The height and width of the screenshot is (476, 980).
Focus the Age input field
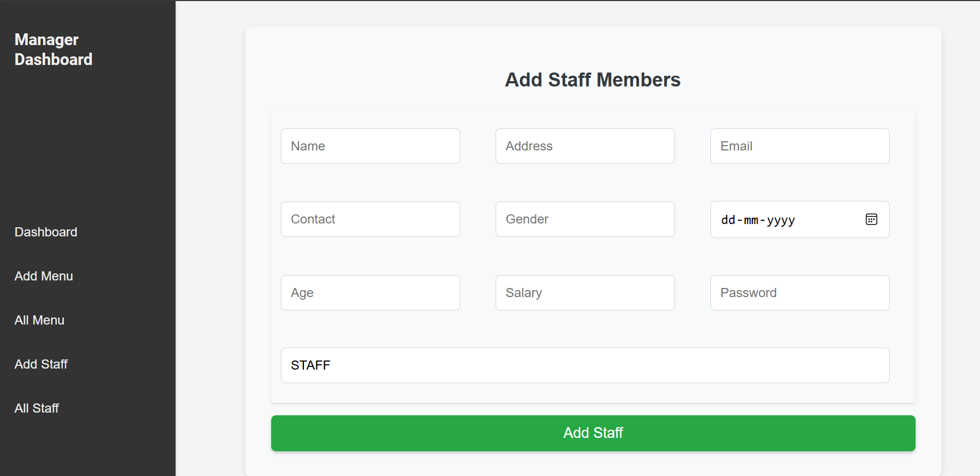[x=370, y=293]
